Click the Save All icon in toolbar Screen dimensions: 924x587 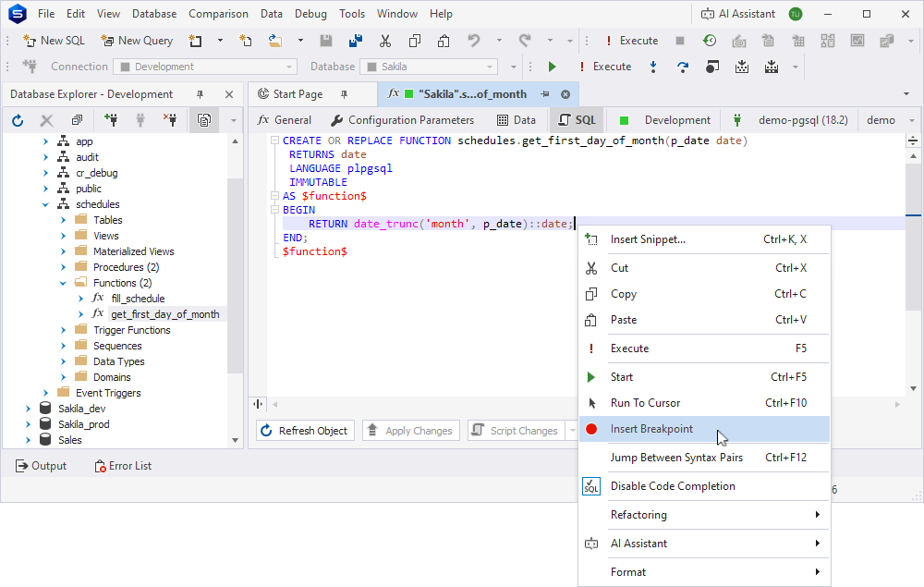[356, 41]
